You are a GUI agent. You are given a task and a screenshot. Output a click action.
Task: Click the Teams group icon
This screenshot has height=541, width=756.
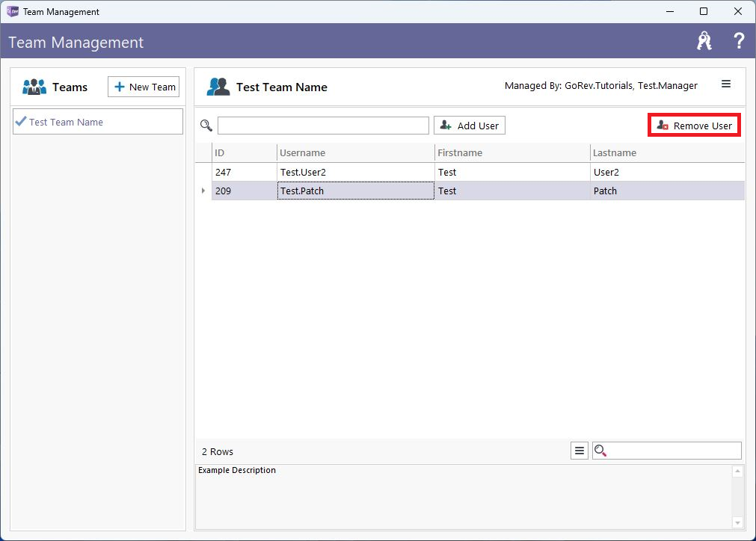(34, 87)
